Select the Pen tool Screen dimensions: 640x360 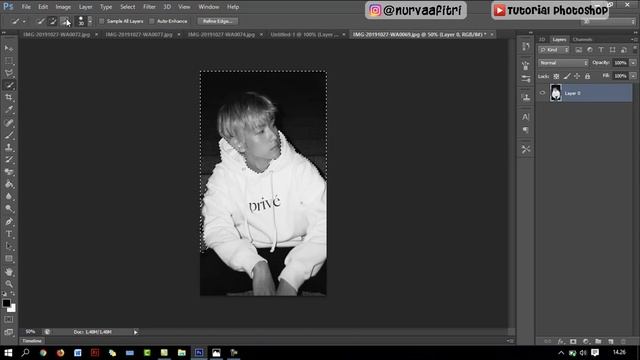(9, 222)
